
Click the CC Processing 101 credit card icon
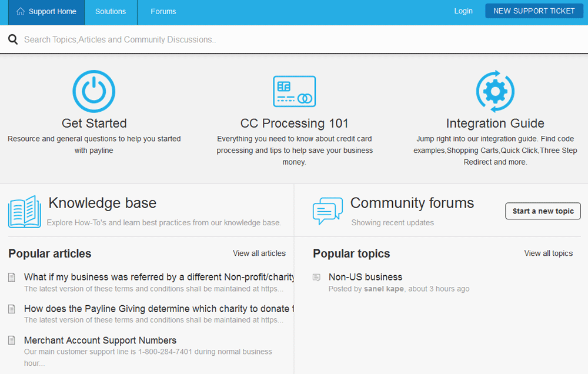(295, 91)
